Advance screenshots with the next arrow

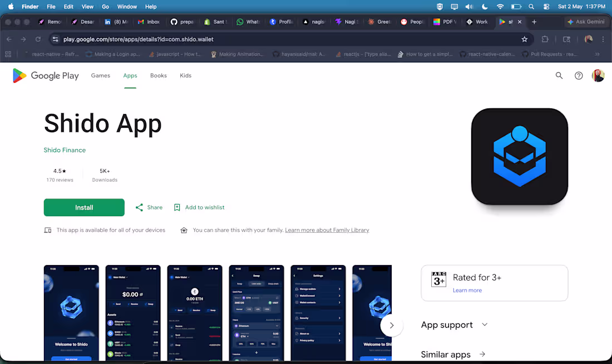(x=392, y=326)
